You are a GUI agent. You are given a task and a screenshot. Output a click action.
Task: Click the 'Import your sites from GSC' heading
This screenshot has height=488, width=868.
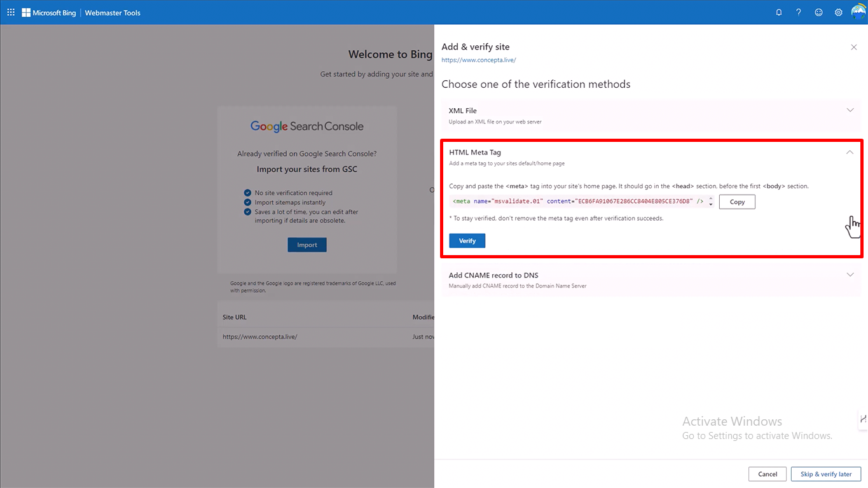pyautogui.click(x=307, y=169)
